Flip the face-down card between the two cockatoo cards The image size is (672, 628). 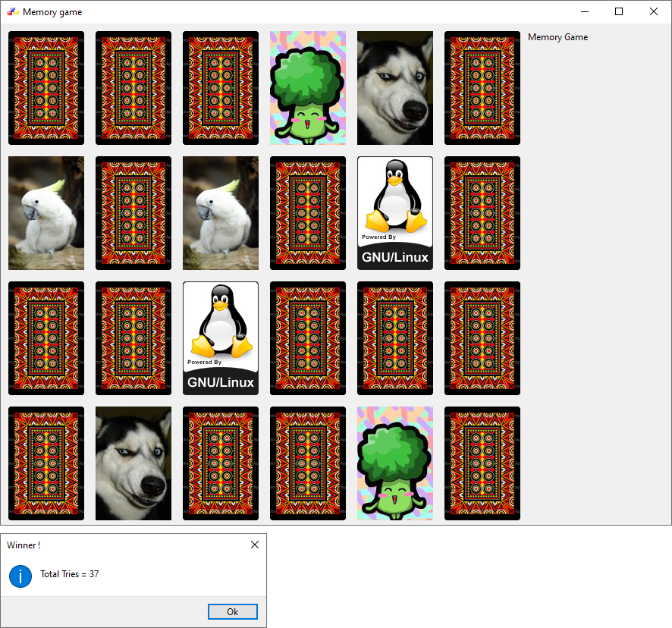click(x=133, y=212)
